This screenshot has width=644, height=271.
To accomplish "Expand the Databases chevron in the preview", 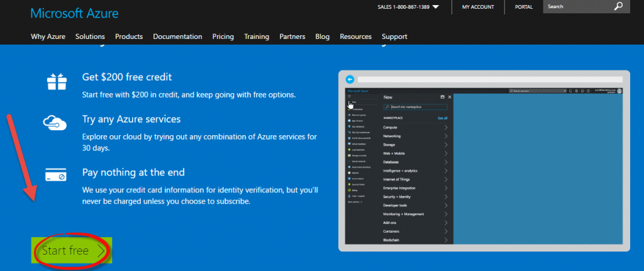I will (x=446, y=162).
